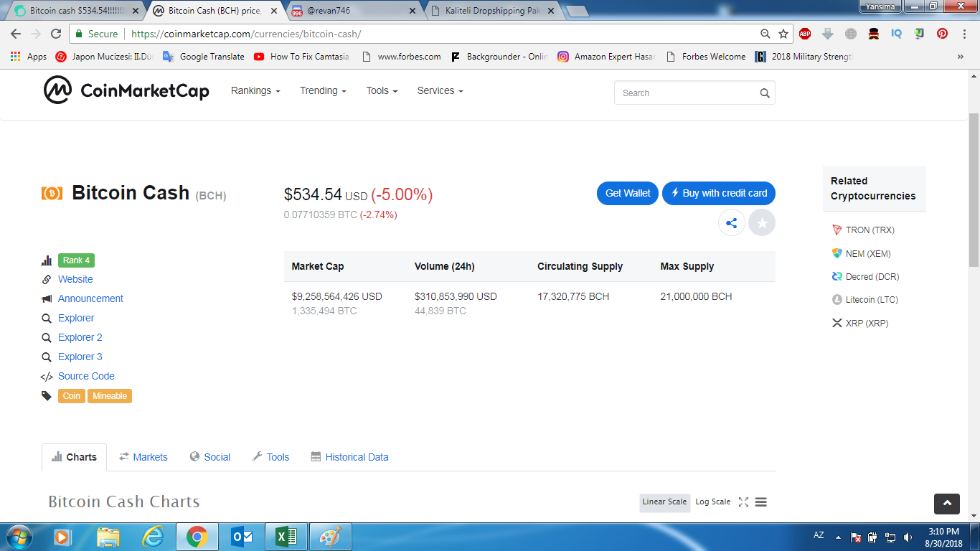Click the Decred logo icon in related list

[837, 276]
